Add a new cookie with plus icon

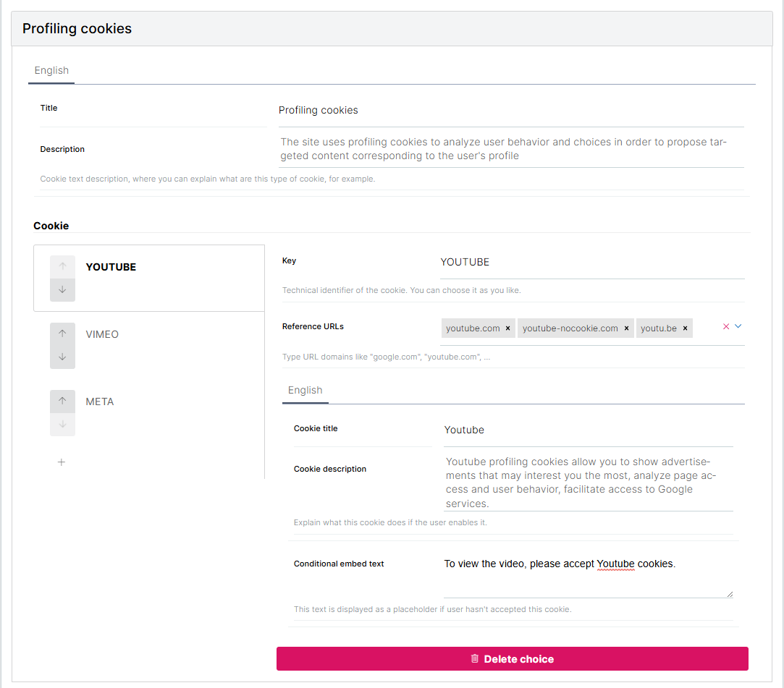(62, 462)
